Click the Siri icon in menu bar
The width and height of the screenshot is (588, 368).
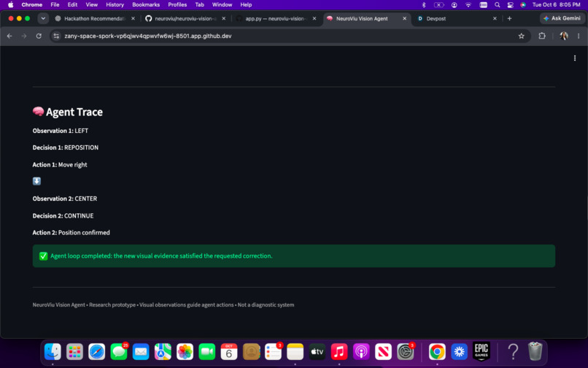[523, 5]
